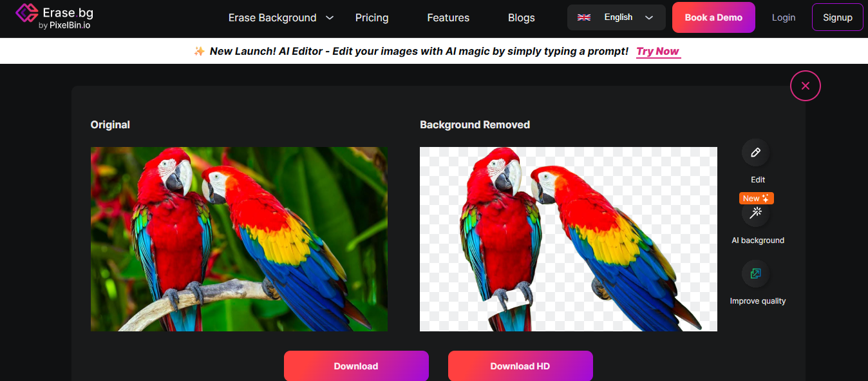Download the standard image
Image resolution: width=868 pixels, height=381 pixels.
click(356, 366)
